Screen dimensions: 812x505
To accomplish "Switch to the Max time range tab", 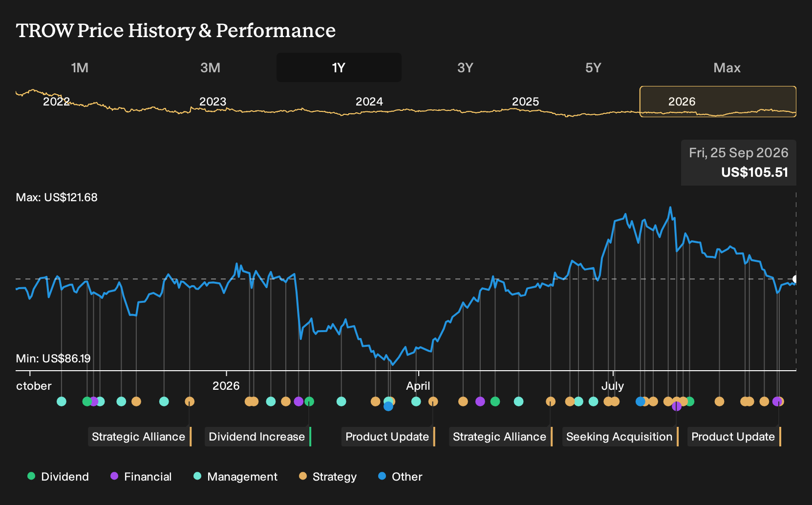I will tap(727, 67).
